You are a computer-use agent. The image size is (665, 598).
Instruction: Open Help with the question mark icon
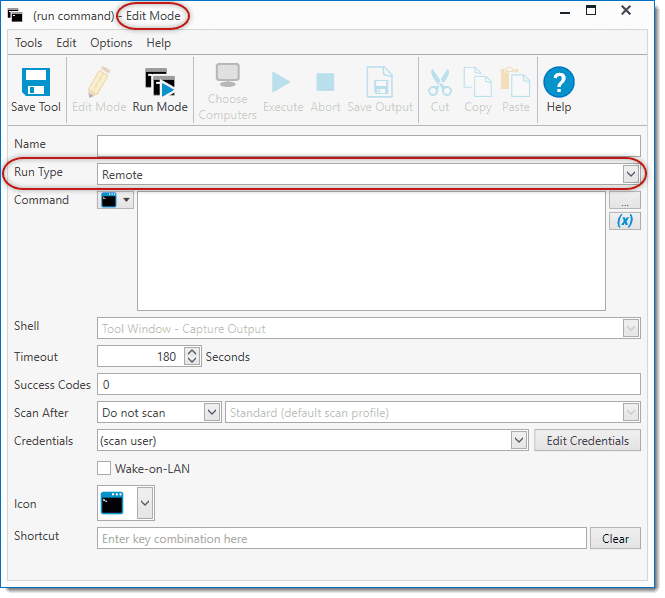(559, 82)
